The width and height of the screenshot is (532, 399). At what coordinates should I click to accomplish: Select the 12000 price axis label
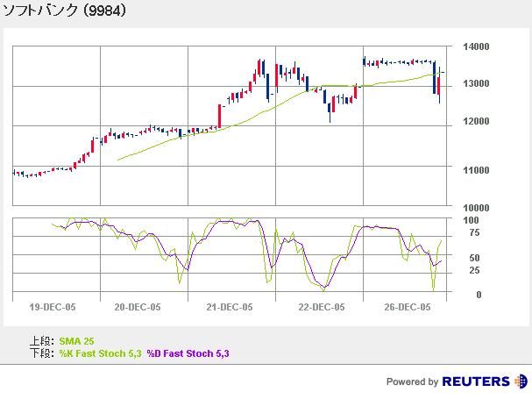[476, 121]
